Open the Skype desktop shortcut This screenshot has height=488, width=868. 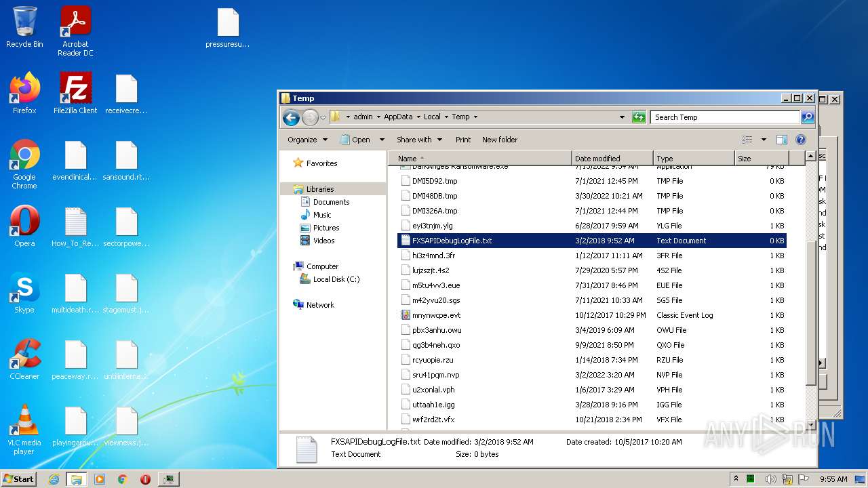(x=24, y=293)
